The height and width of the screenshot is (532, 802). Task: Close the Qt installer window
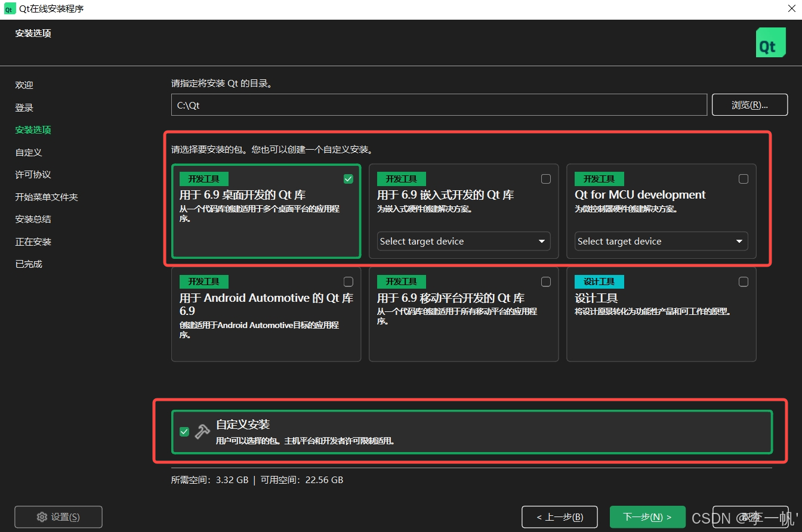point(791,9)
